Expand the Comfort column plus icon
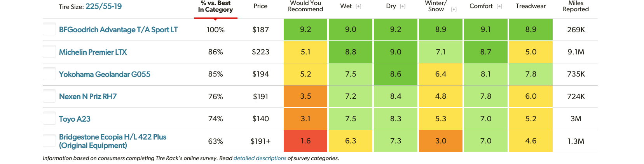Image resolution: width=644 pixels, height=164 pixels. coord(499,6)
